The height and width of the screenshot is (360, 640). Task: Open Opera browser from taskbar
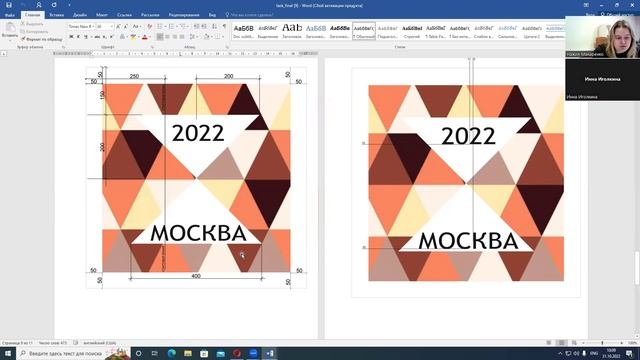(x=237, y=353)
